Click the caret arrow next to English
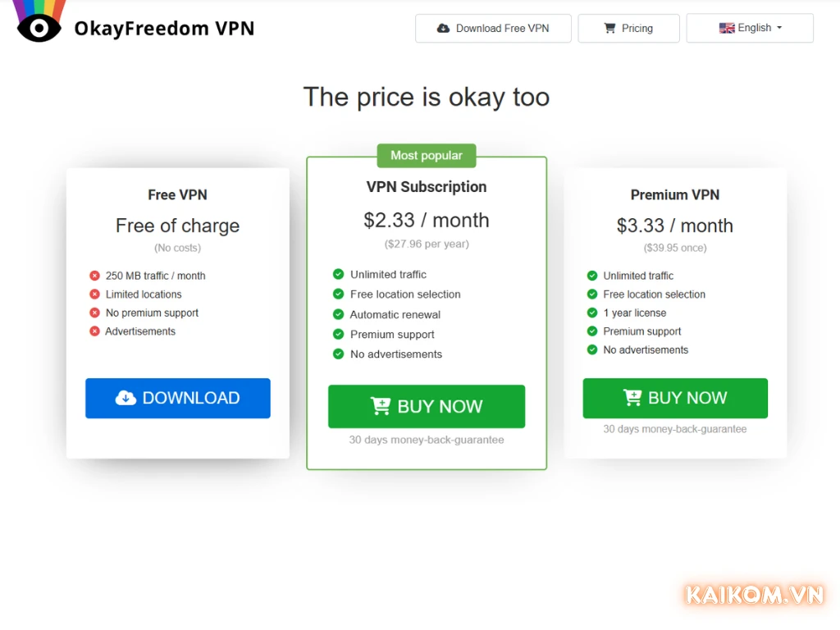The image size is (840, 630). [x=778, y=27]
